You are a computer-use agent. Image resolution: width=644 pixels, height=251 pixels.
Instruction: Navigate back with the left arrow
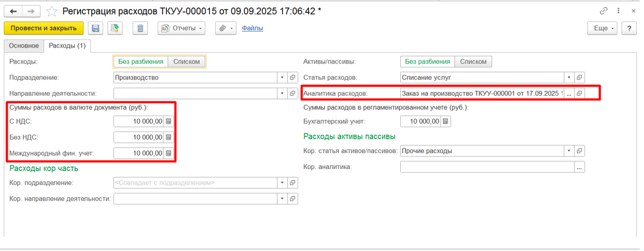13,11
